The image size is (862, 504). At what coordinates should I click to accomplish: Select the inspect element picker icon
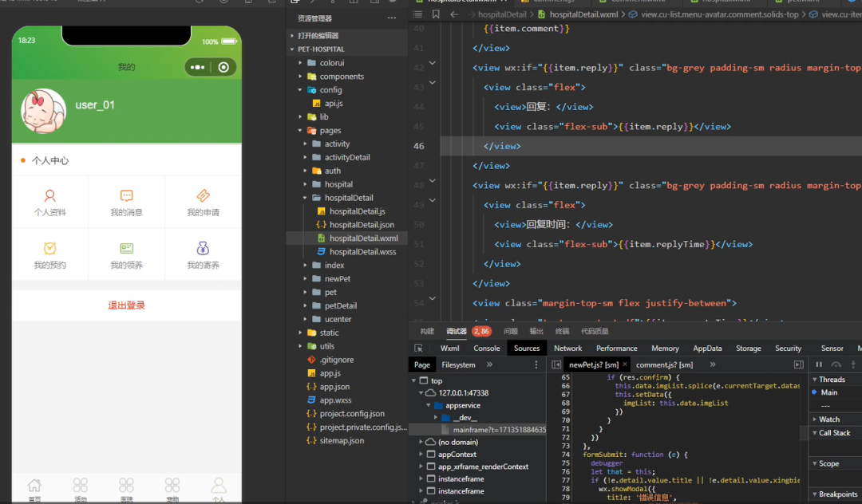pos(418,348)
